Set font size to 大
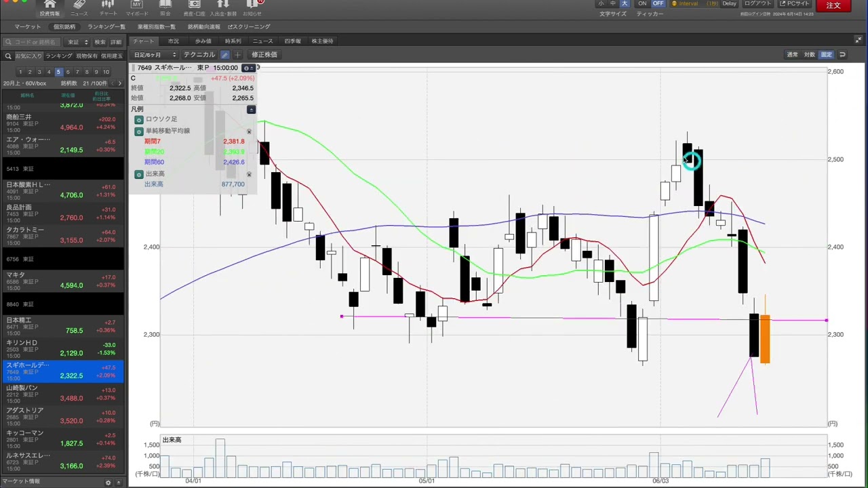The height and width of the screenshot is (488, 868). tap(625, 3)
